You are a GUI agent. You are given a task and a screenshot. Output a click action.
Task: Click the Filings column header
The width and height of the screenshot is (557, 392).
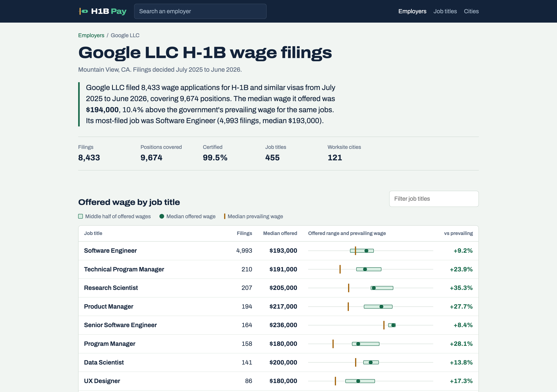[x=244, y=233]
